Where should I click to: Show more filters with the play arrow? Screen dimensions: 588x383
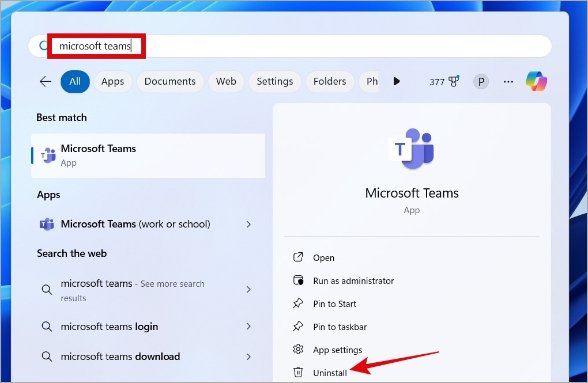click(397, 81)
